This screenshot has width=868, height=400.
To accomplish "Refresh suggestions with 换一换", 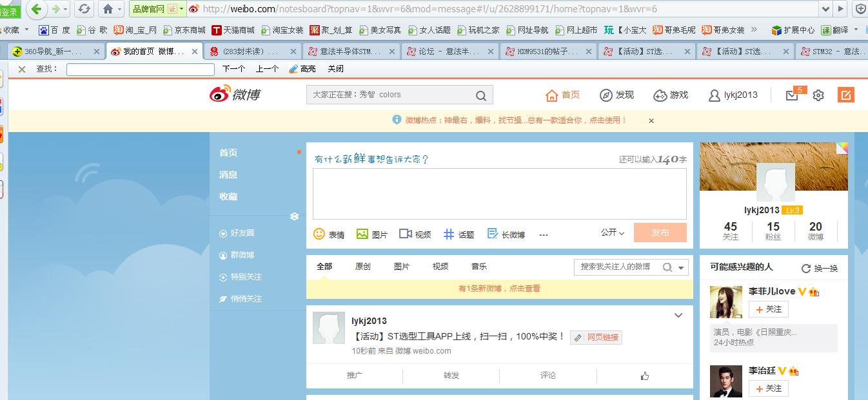I will [x=820, y=269].
